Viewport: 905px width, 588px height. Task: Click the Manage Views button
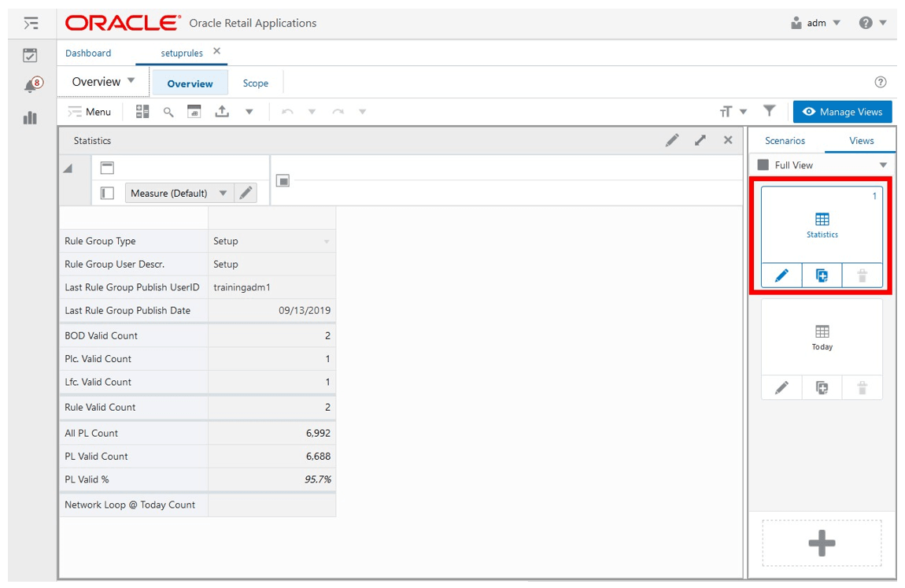click(842, 111)
